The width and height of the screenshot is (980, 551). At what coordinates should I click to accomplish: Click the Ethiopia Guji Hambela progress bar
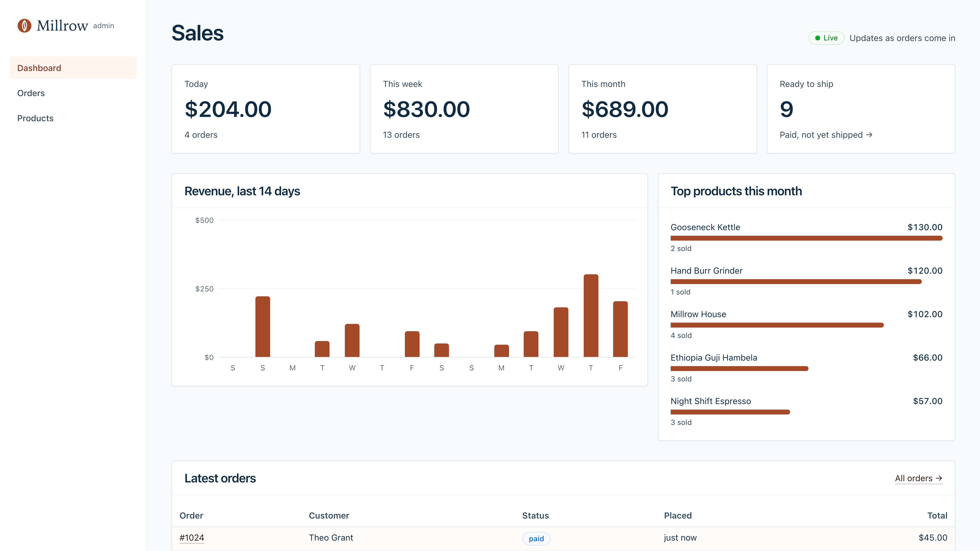(739, 369)
